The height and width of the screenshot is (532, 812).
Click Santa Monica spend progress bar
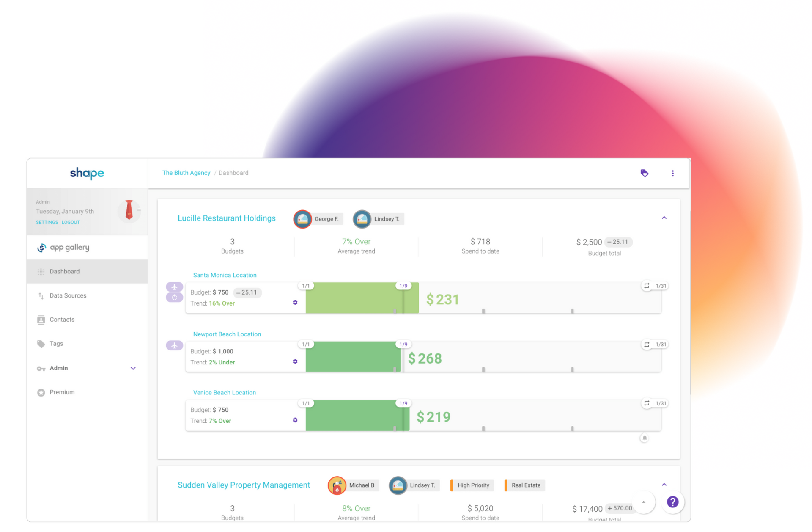pyautogui.click(x=362, y=298)
